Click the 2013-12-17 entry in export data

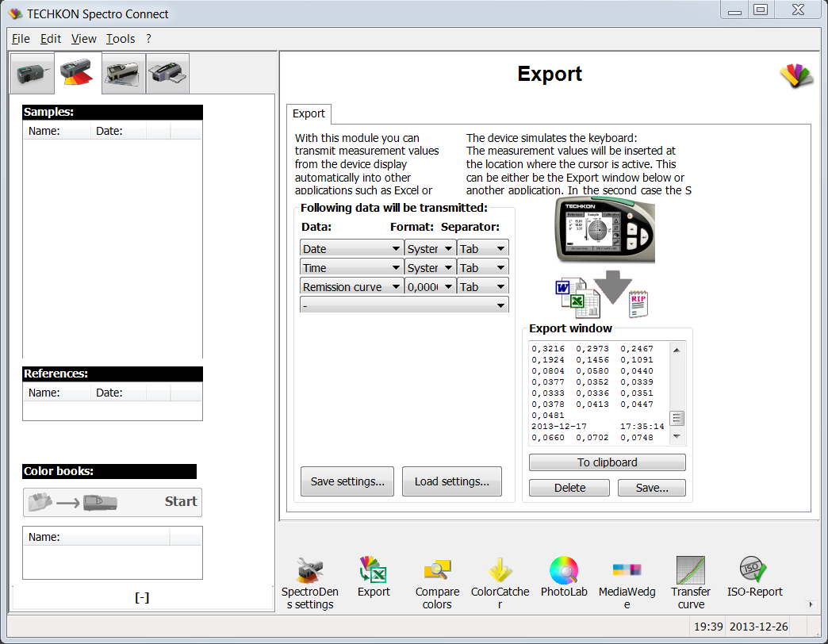point(558,426)
